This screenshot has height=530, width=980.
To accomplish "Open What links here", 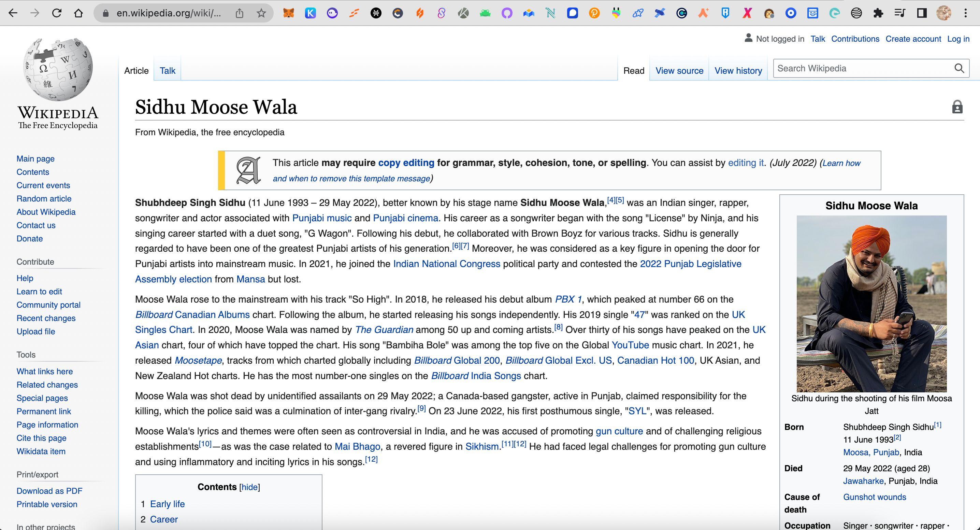I will (44, 372).
